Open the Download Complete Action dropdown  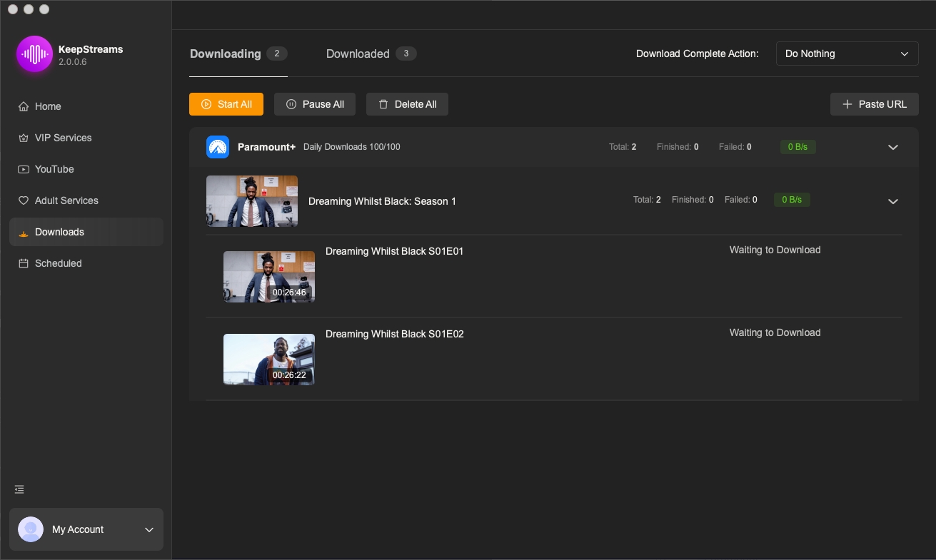click(x=847, y=54)
